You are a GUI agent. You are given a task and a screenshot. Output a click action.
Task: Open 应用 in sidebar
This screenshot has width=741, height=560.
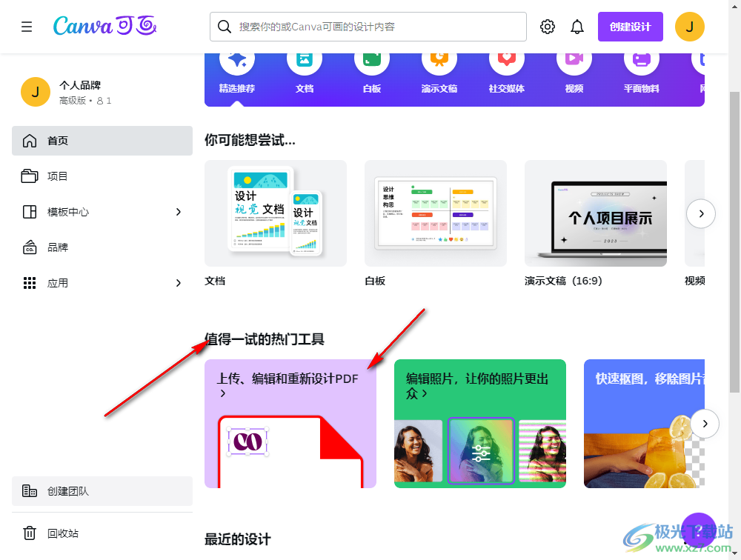pos(102,283)
